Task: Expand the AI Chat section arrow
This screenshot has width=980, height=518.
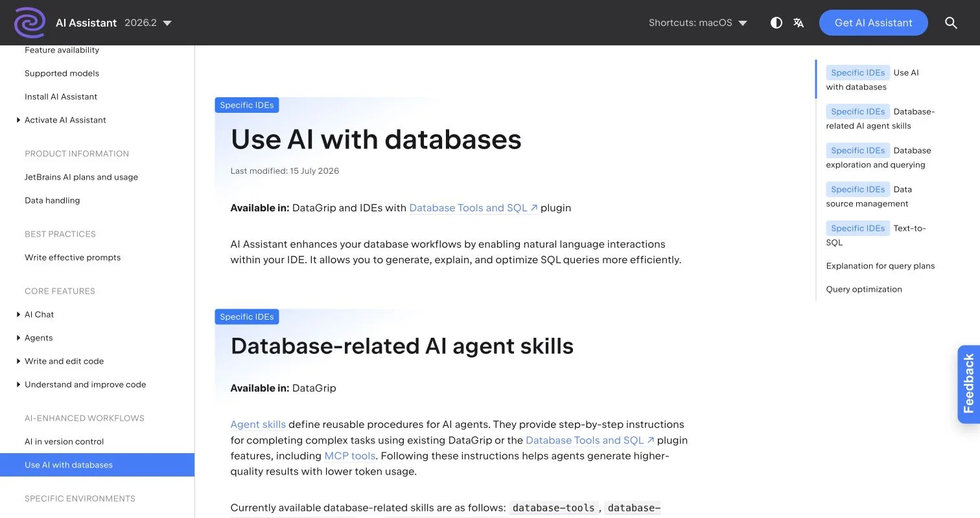Action: (18, 314)
